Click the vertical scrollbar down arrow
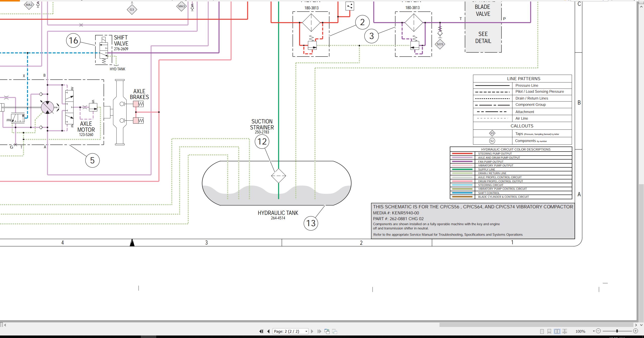 click(641, 325)
